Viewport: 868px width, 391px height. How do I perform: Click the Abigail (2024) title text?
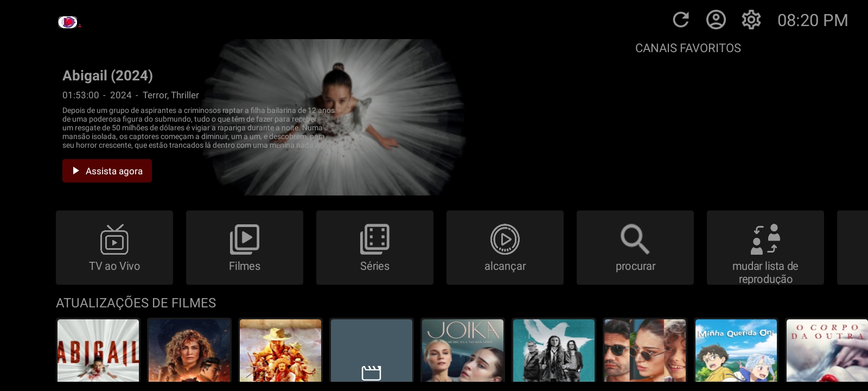pos(107,75)
